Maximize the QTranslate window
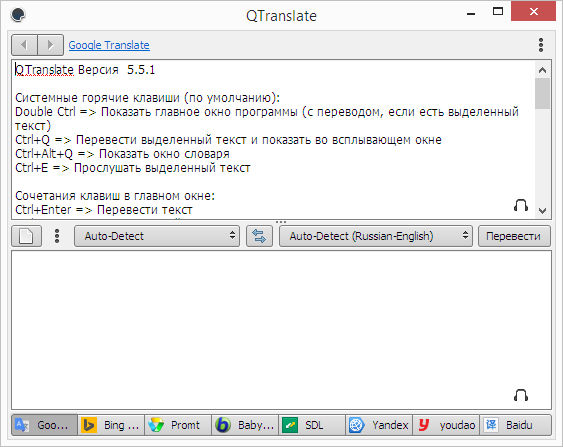563x447 pixels. (498, 11)
